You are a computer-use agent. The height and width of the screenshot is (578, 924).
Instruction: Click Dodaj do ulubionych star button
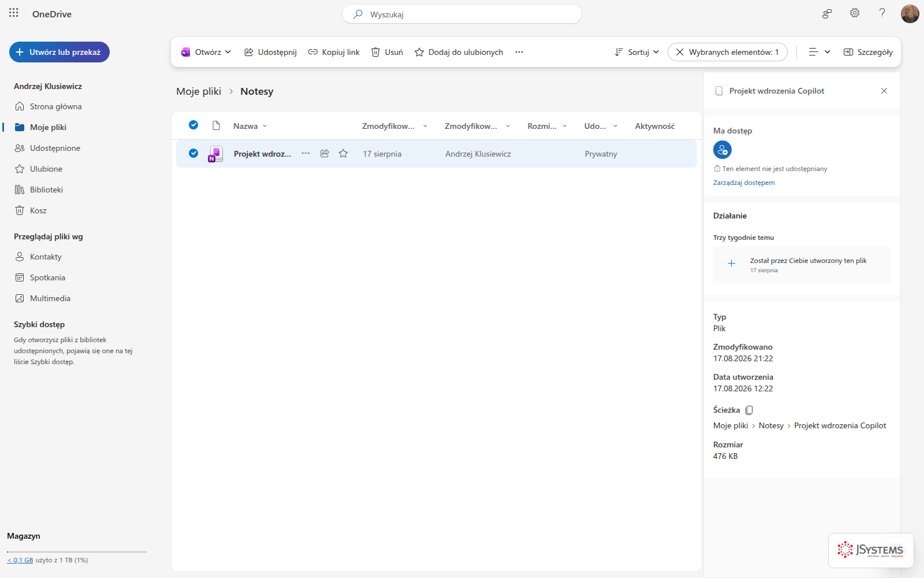[459, 52]
